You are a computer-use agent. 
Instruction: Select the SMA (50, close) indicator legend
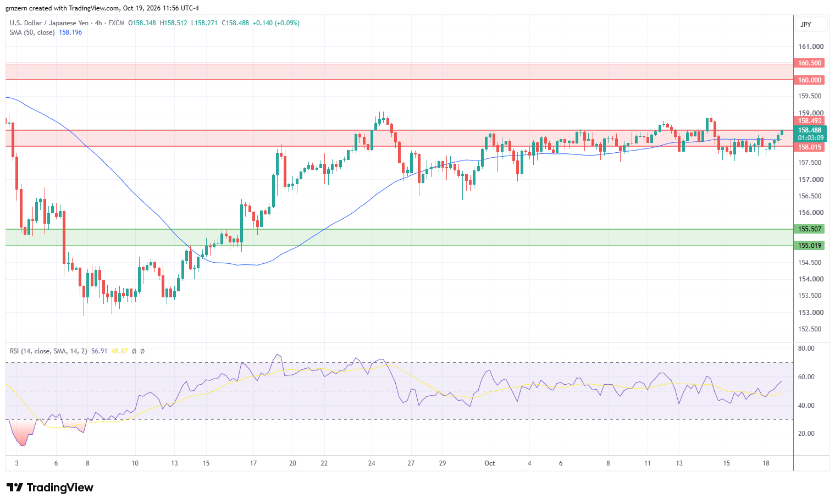32,32
